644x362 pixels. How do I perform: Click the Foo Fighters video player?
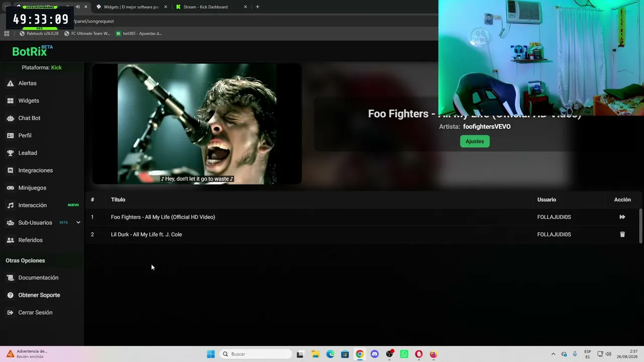pos(197,124)
